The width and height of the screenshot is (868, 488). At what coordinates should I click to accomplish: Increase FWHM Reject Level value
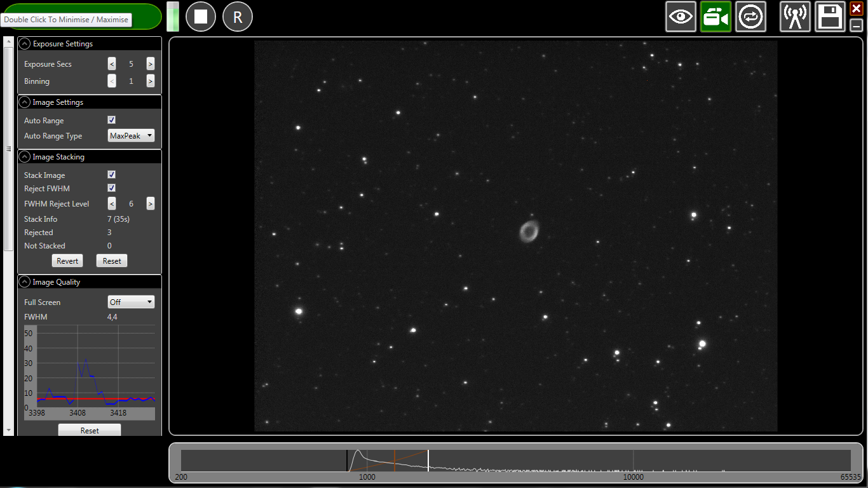(151, 204)
